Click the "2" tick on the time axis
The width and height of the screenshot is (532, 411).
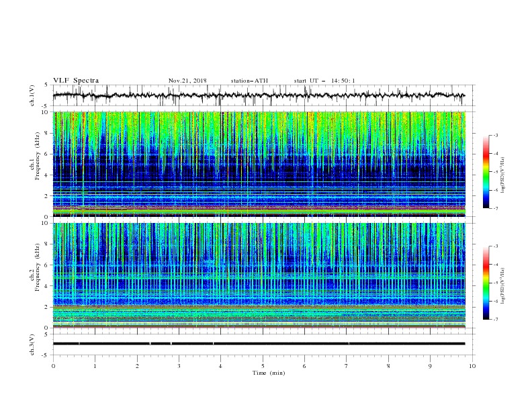(137, 366)
